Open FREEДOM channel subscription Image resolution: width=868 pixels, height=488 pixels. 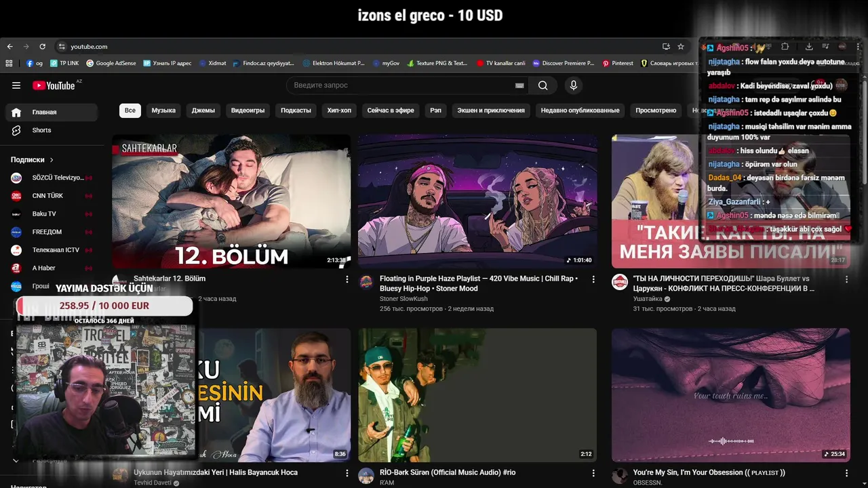click(52, 232)
